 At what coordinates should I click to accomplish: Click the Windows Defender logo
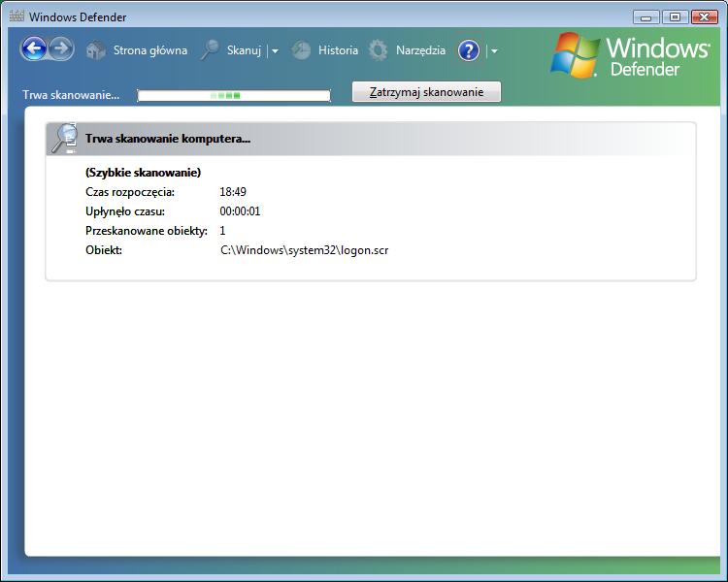pos(631,55)
